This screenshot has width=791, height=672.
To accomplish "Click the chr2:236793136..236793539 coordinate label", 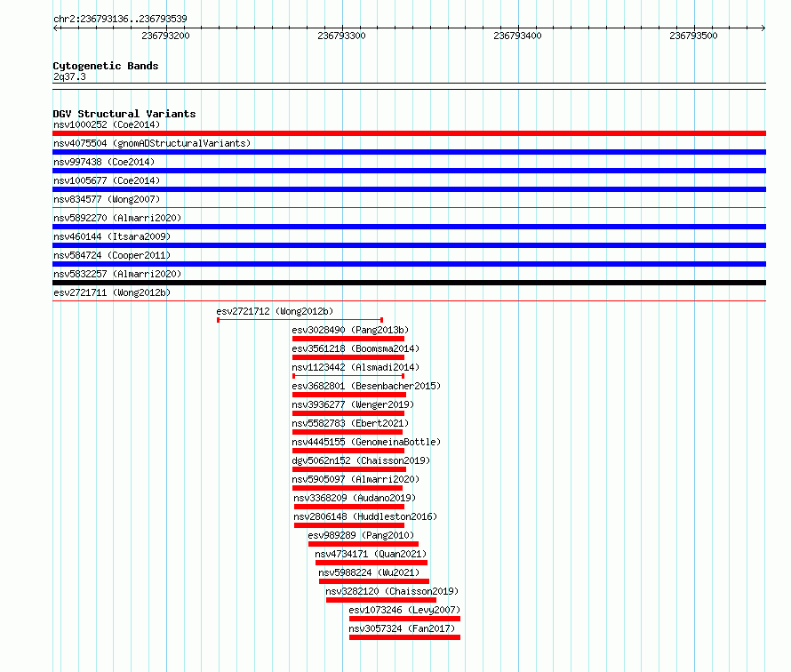I will point(120,19).
